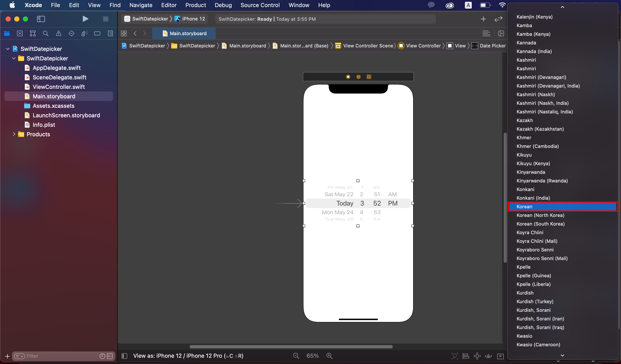Click the Run (play) button
The height and width of the screenshot is (364, 621).
tap(85, 19)
